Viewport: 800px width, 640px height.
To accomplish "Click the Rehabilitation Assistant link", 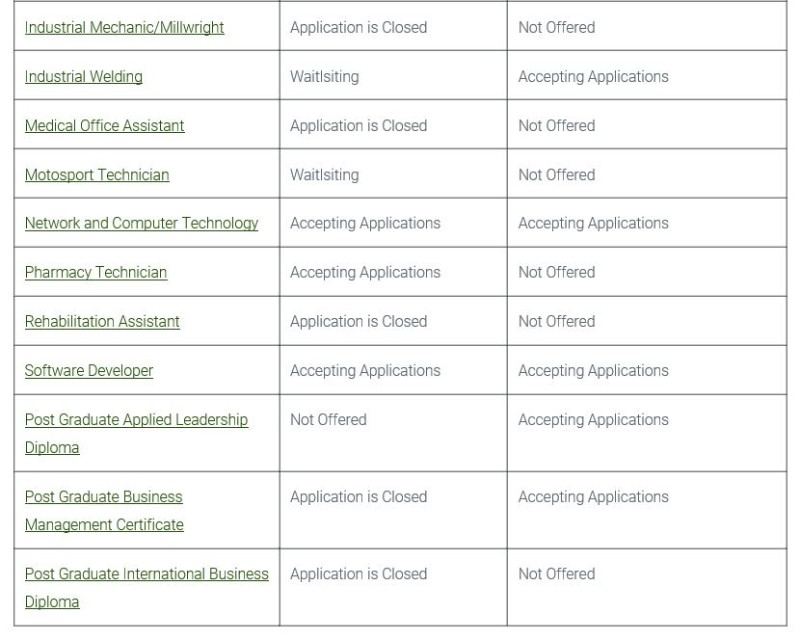I will pos(102,322).
